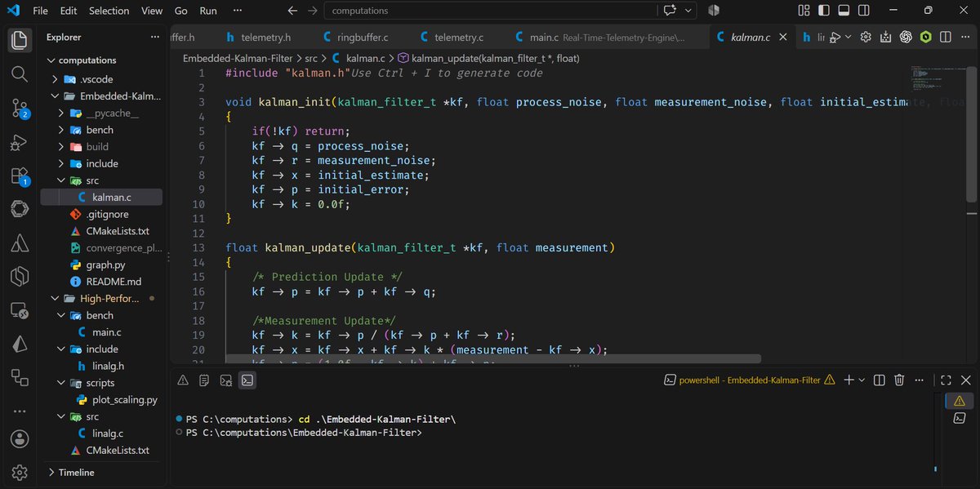980x489 pixels.
Task: Kill the terminal with the trash icon
Action: (x=899, y=380)
